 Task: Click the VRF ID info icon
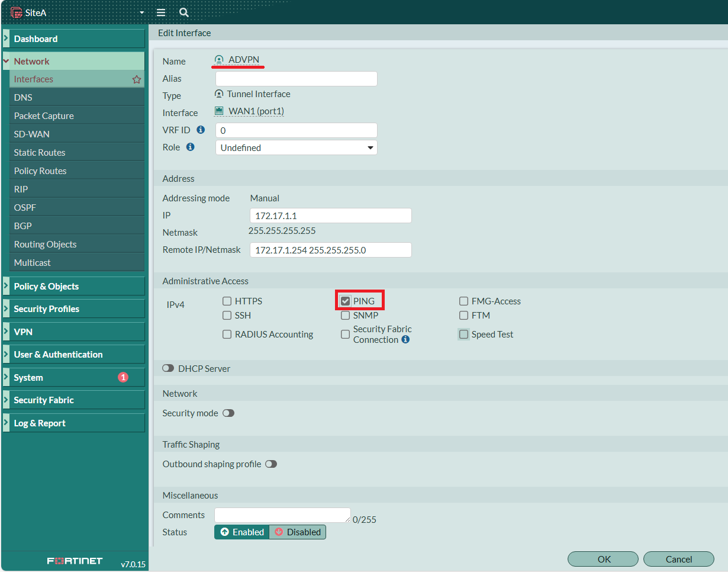(201, 130)
